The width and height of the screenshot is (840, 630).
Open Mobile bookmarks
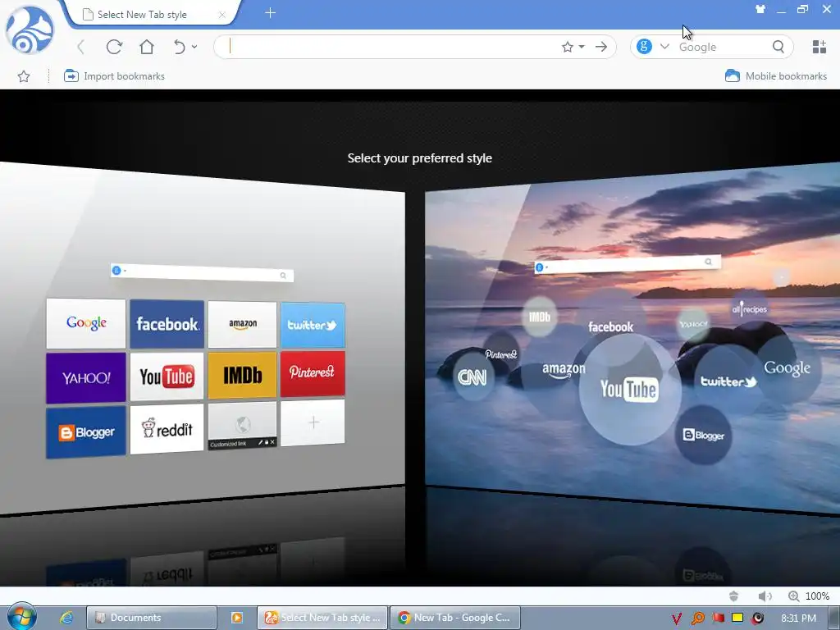pyautogui.click(x=775, y=76)
